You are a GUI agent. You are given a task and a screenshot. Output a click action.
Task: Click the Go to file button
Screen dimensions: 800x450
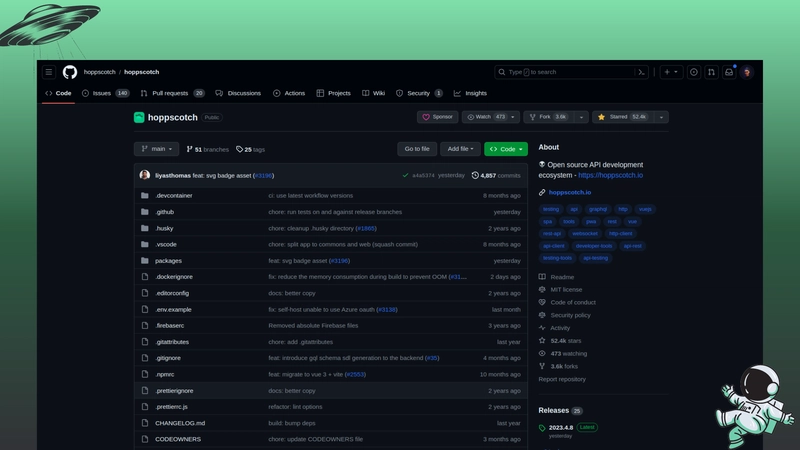(417, 149)
